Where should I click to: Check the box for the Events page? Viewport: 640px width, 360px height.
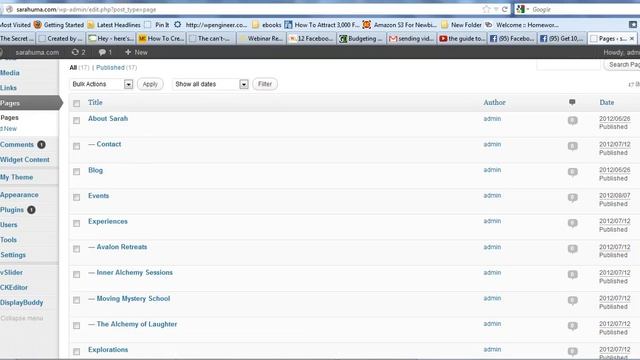click(x=76, y=198)
